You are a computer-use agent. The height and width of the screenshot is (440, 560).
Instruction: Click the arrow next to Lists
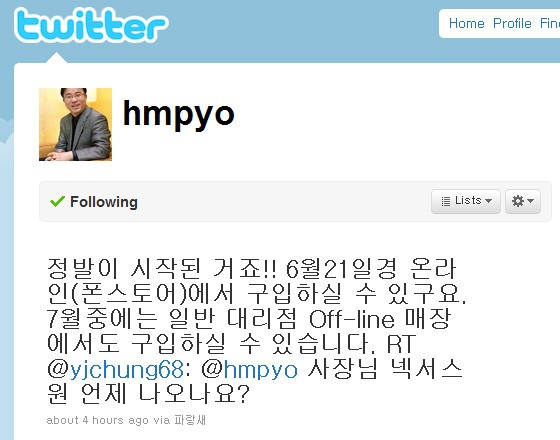(489, 201)
